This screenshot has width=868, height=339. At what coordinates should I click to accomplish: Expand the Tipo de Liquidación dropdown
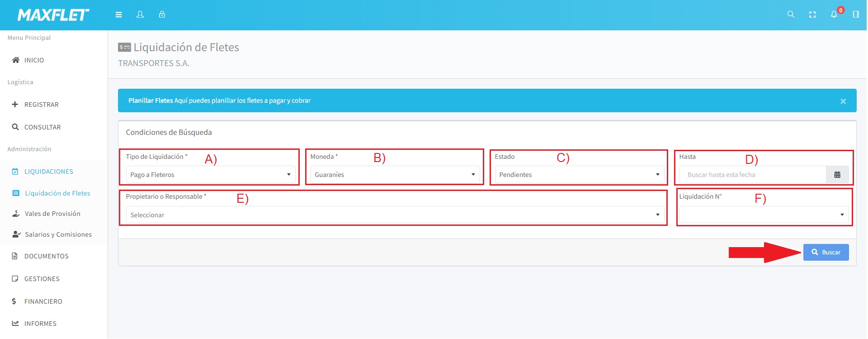click(211, 175)
